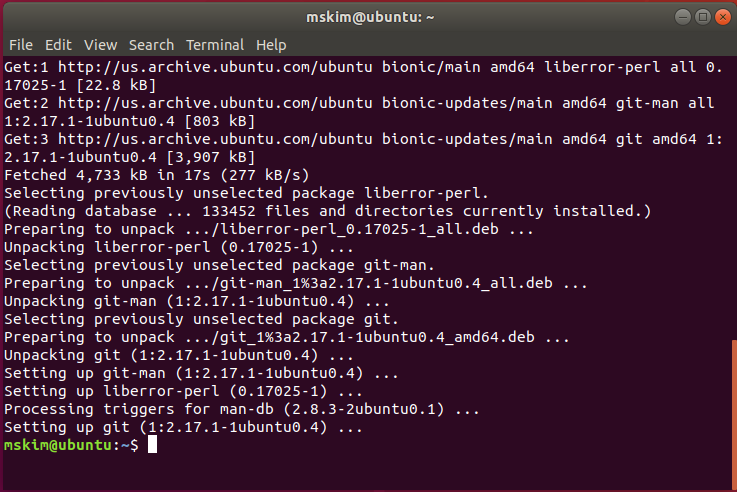
Task: Click 'Preparing to unpack .../git_1%3a2.17.1' amd64.deb line
Action: click(287, 337)
